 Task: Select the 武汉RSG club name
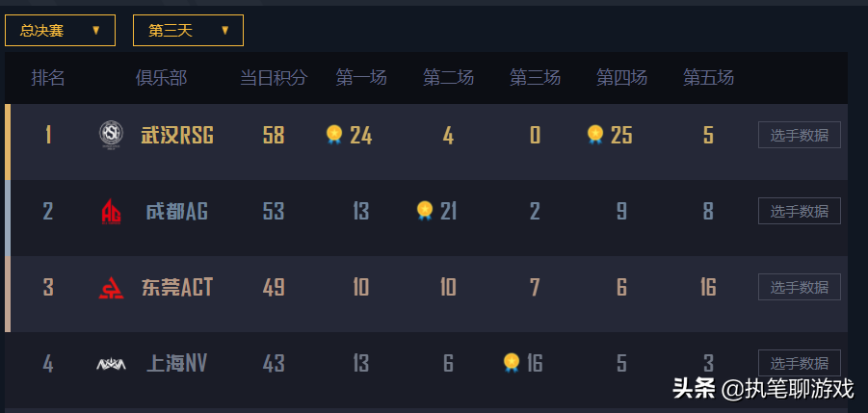point(177,135)
